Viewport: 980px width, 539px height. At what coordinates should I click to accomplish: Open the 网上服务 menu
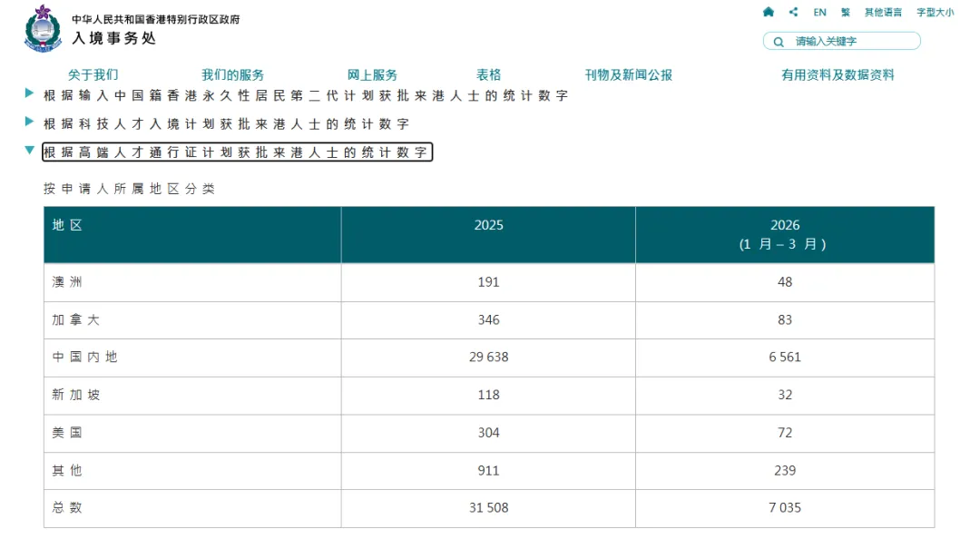coord(372,75)
